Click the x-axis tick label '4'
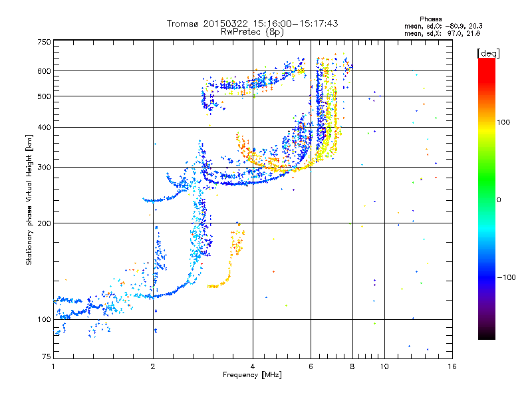The height and width of the screenshot is (399, 532). pyautogui.click(x=253, y=366)
